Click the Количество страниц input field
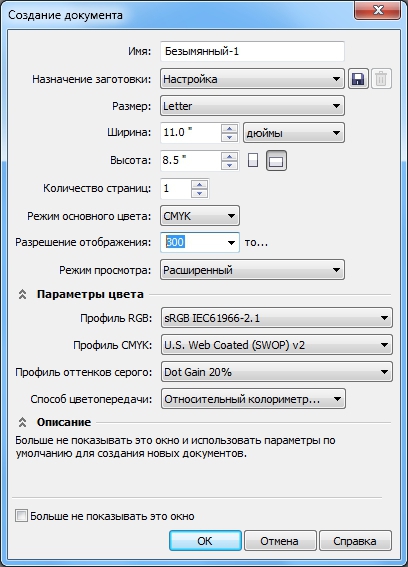The width and height of the screenshot is (408, 567). click(176, 188)
